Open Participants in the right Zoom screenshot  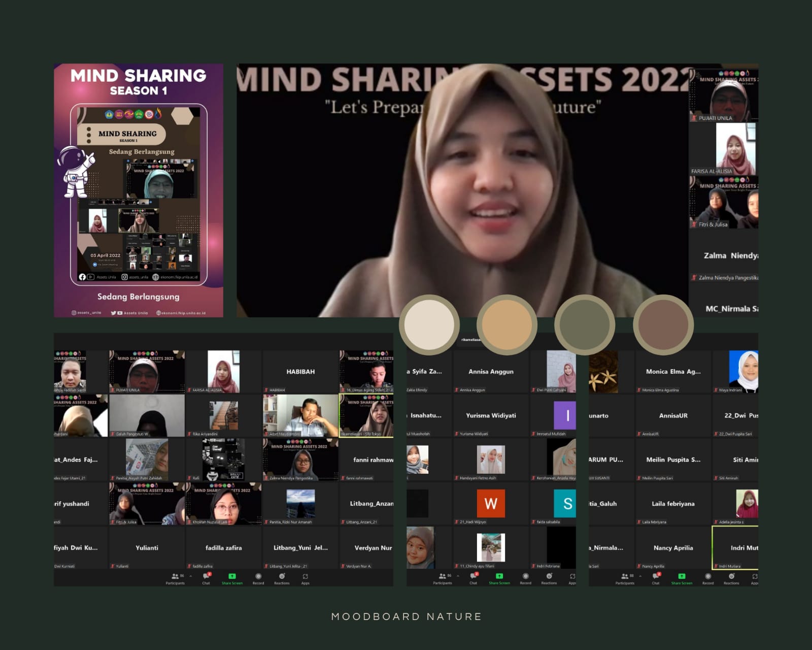tap(625, 579)
